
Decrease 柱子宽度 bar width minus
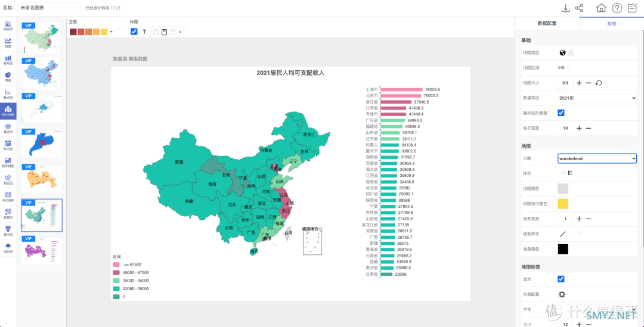(589, 129)
